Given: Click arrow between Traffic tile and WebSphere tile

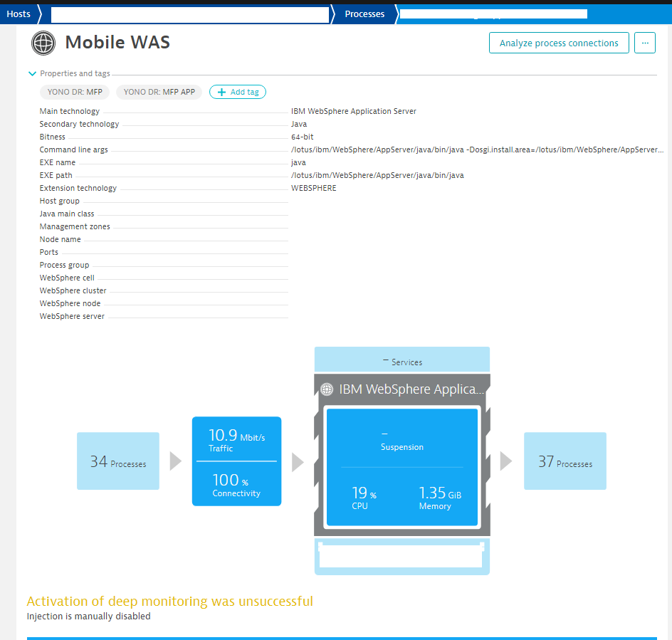Looking at the screenshot, I should [298, 462].
